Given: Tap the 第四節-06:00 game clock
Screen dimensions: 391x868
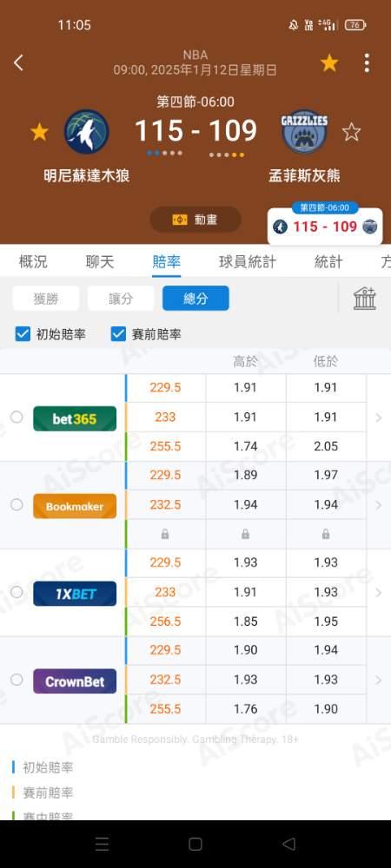Looking at the screenshot, I should [195, 102].
